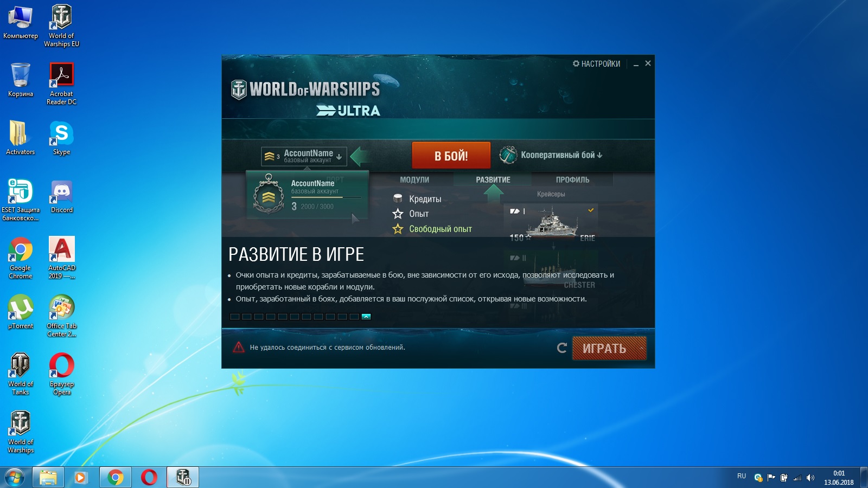Viewport: 868px width, 488px height.
Task: Select the sixth slide indicator square
Action: pyautogui.click(x=295, y=317)
